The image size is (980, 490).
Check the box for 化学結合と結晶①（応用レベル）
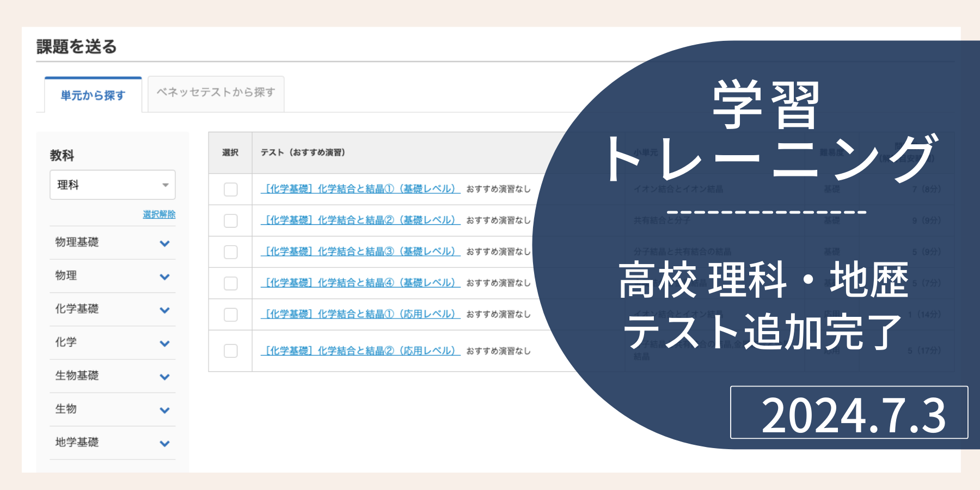click(231, 315)
